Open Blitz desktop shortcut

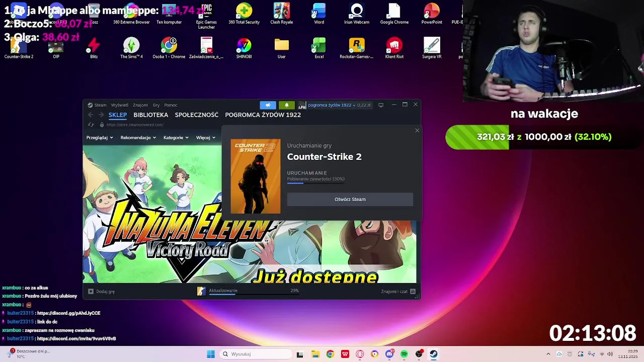point(94,48)
